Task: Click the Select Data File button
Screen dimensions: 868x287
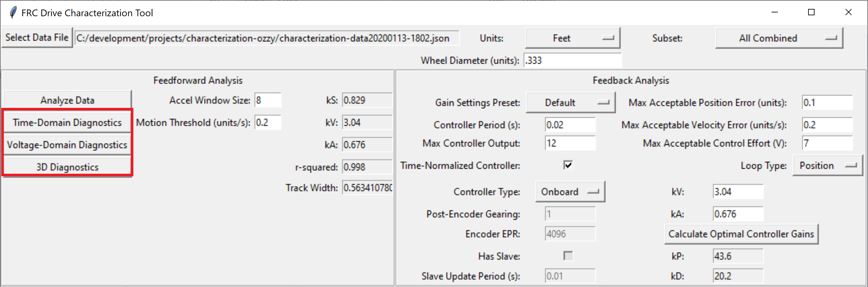Action: [x=37, y=38]
